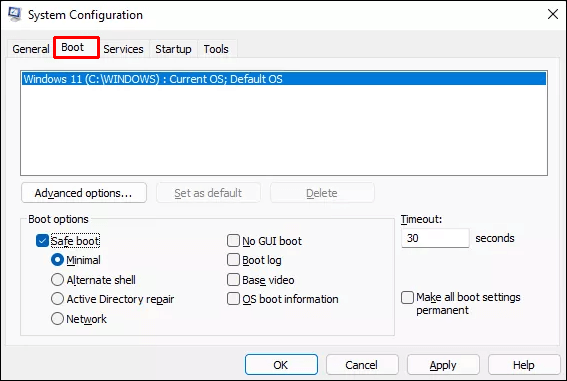Confirm with the OK button

(x=281, y=365)
